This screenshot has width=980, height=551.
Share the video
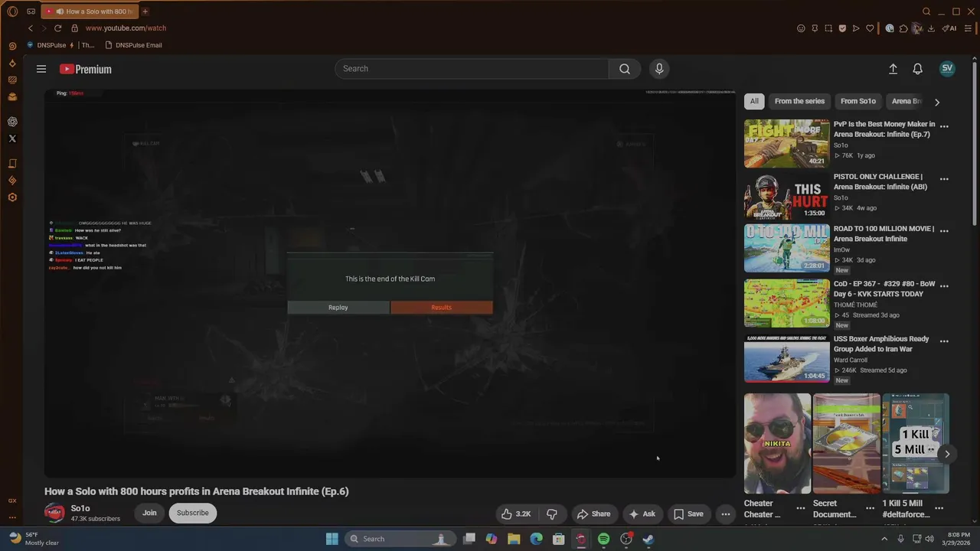[593, 514]
